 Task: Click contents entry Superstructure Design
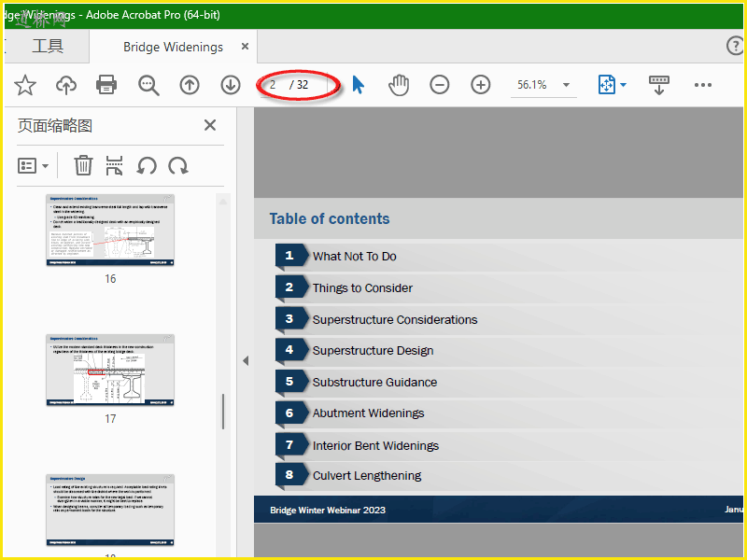373,351
